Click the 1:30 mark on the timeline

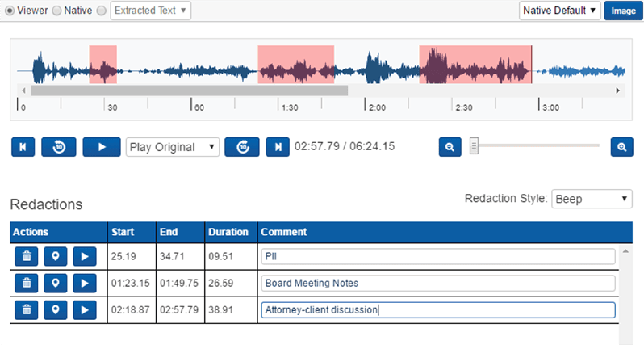(290, 107)
